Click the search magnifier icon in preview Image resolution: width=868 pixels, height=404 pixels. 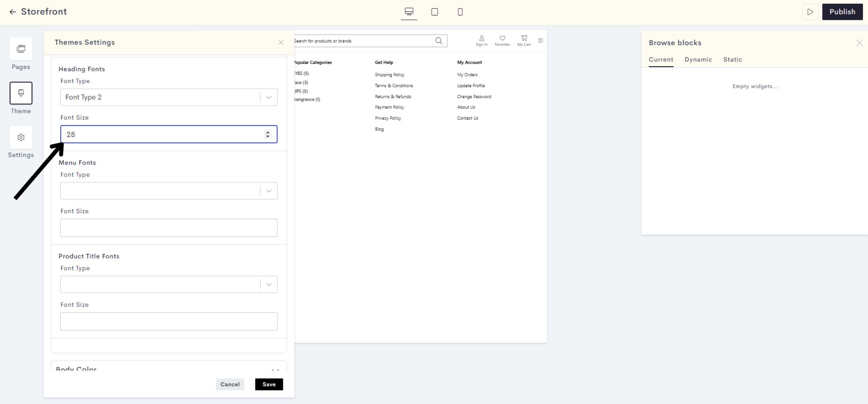coord(439,41)
